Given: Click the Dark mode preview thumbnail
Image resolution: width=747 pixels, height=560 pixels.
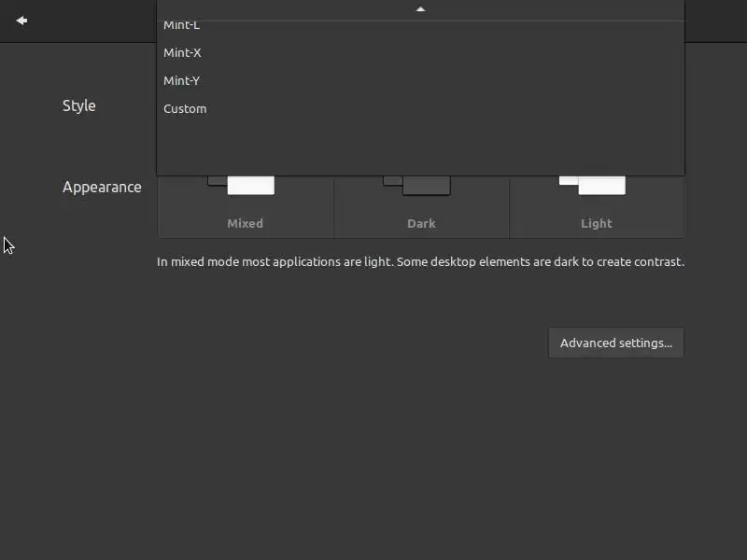Looking at the screenshot, I should (x=416, y=185).
